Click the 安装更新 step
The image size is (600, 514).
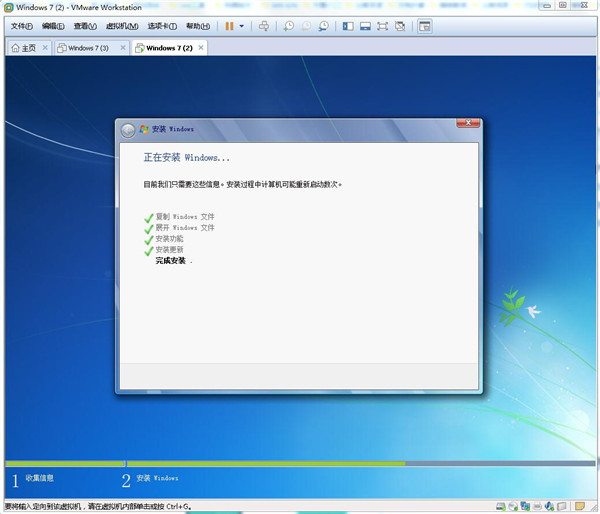[x=169, y=250]
